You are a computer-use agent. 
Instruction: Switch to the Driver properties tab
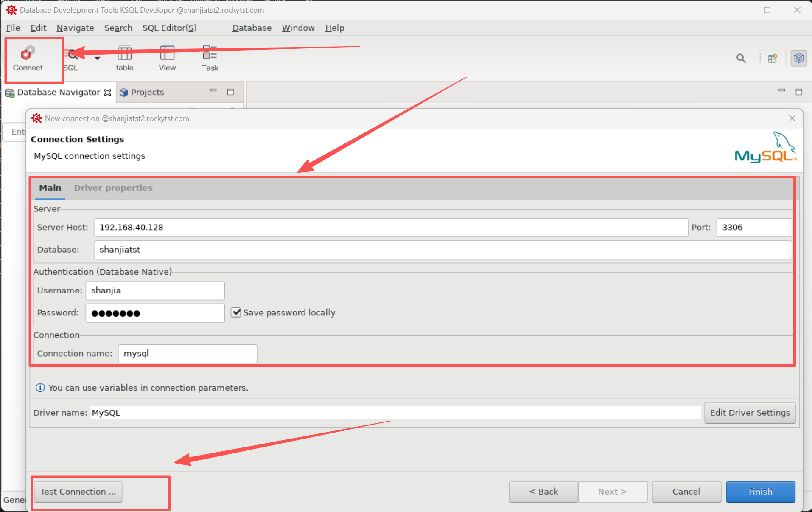pos(113,188)
